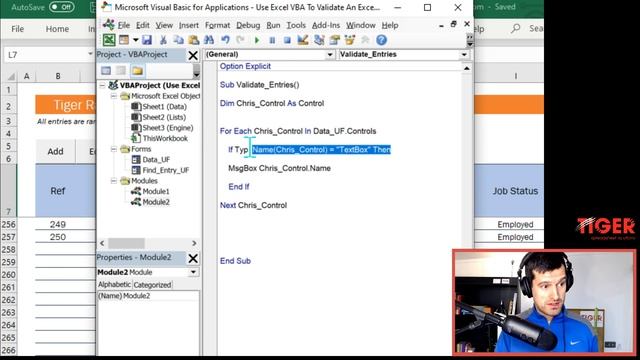Close the Project - VBAProject pane
This screenshot has height=360, width=640.
[193, 55]
